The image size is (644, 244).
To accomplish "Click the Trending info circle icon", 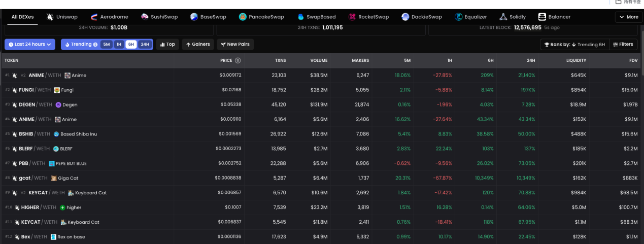I will coord(95,45).
